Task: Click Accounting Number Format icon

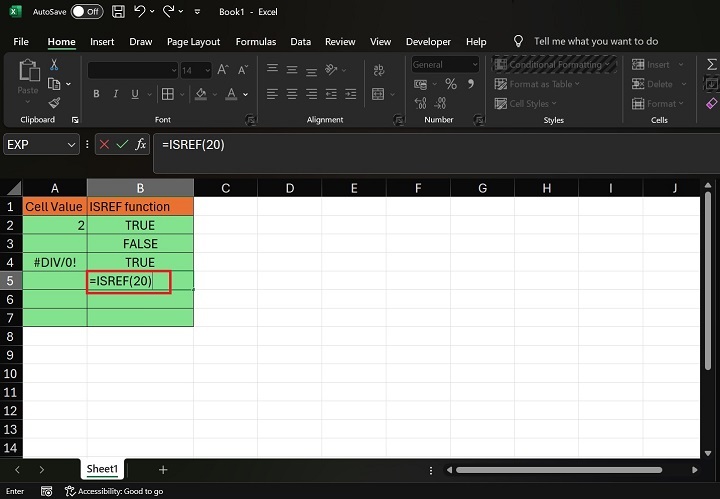Action: coord(421,84)
